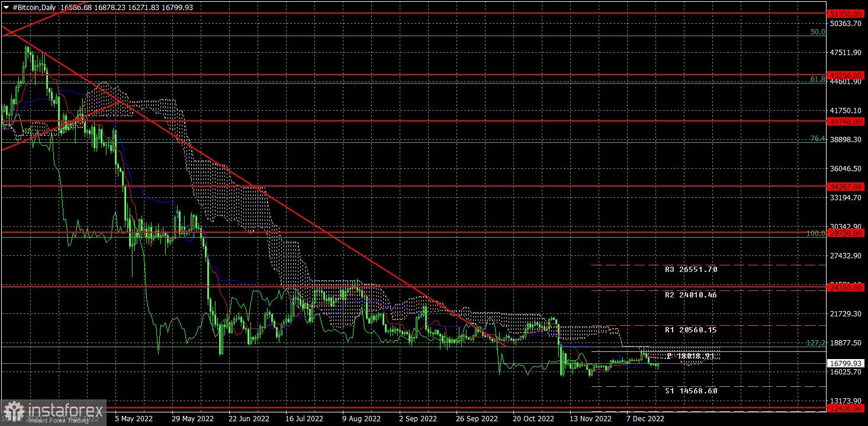Select the R3 26551.70 pivot label
The height and width of the screenshot is (426, 868).
click(x=691, y=269)
